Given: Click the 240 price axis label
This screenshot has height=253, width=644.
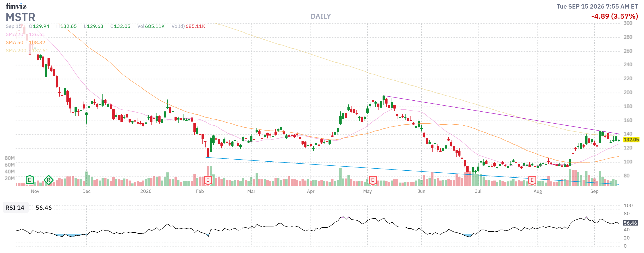Looking at the screenshot, I should [628, 65].
